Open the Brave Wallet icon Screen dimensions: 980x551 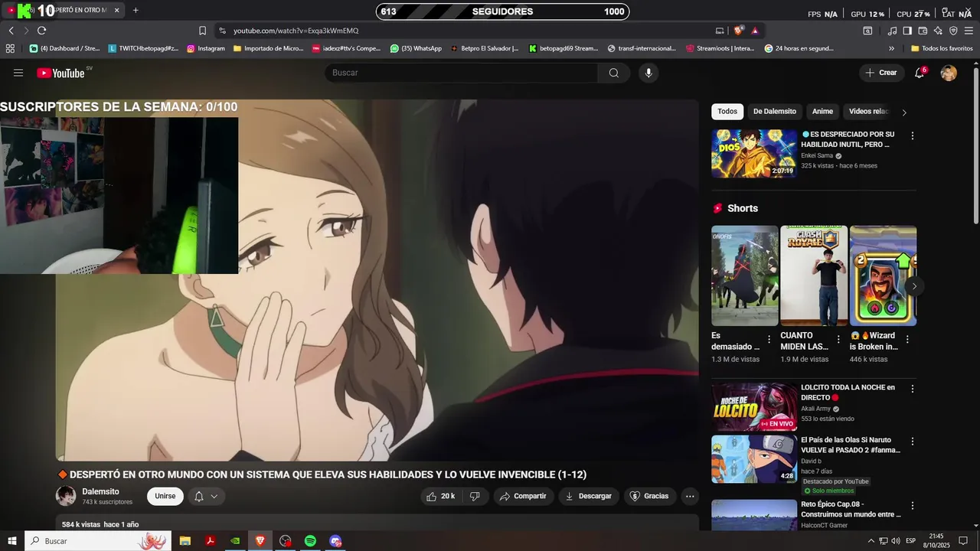[x=923, y=31]
